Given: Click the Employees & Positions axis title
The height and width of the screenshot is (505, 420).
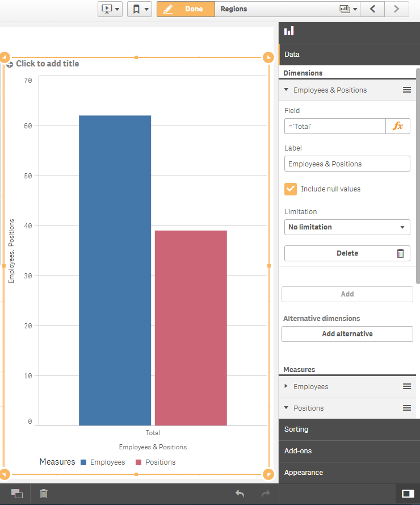Looking at the screenshot, I should 153,447.
